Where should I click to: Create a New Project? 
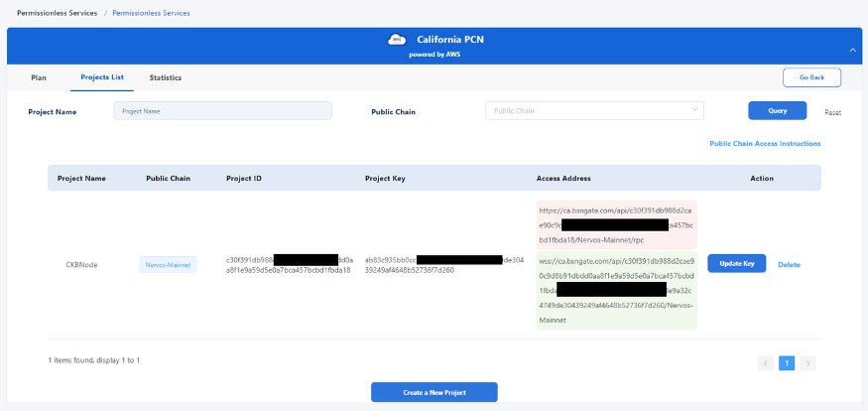pos(434,392)
